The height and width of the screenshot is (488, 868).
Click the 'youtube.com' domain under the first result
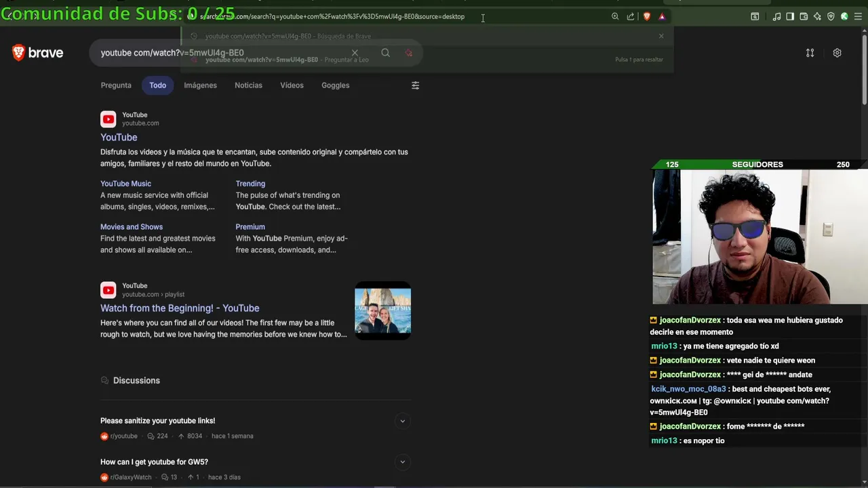(140, 123)
